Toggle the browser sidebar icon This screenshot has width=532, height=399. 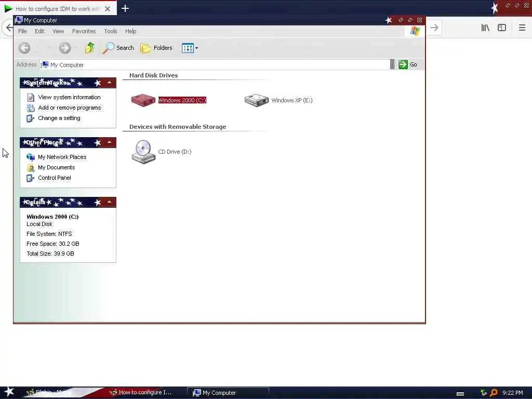click(x=502, y=28)
